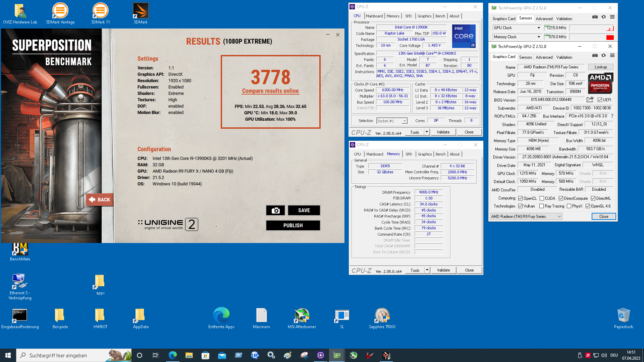The height and width of the screenshot is (362, 644).
Task: Click the volume icon in system tray
Action: coord(604,355)
